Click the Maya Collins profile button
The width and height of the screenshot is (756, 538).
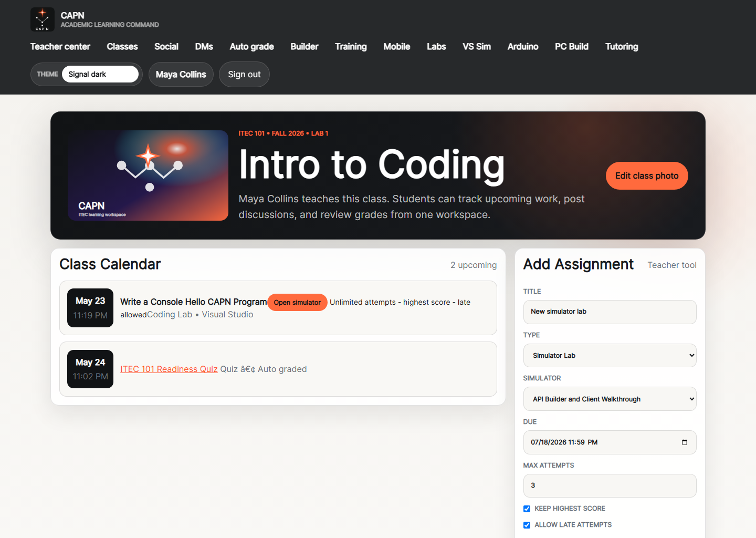tap(181, 74)
